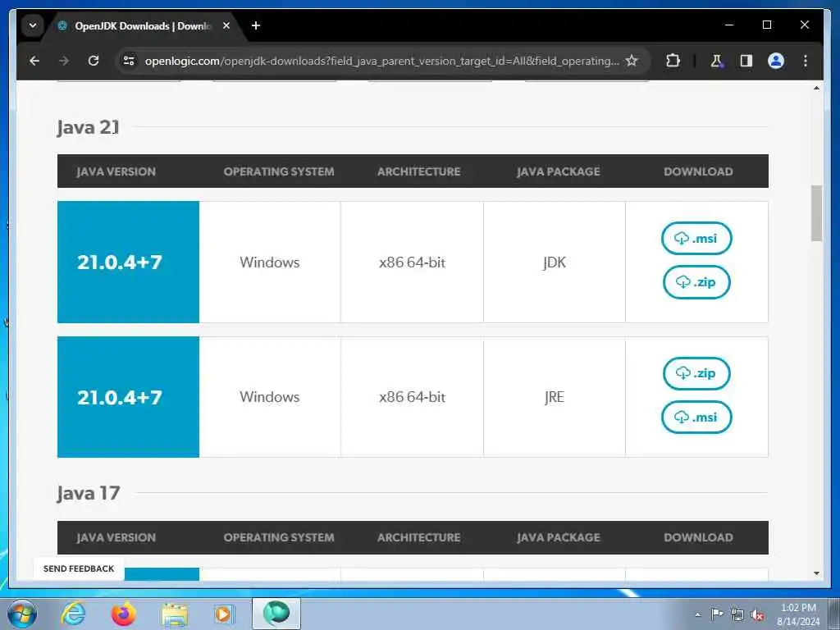Download the JDK 21.0.4+7 .msi installer
The width and height of the screenshot is (840, 630).
point(696,239)
